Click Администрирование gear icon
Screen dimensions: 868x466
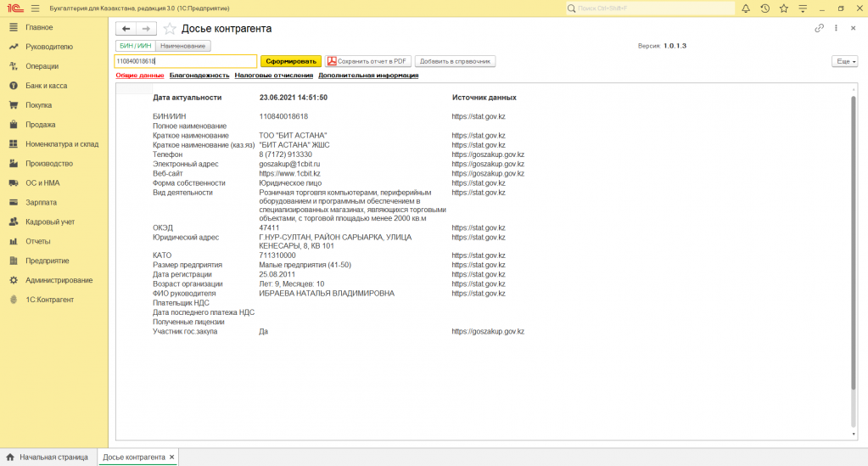tap(14, 280)
